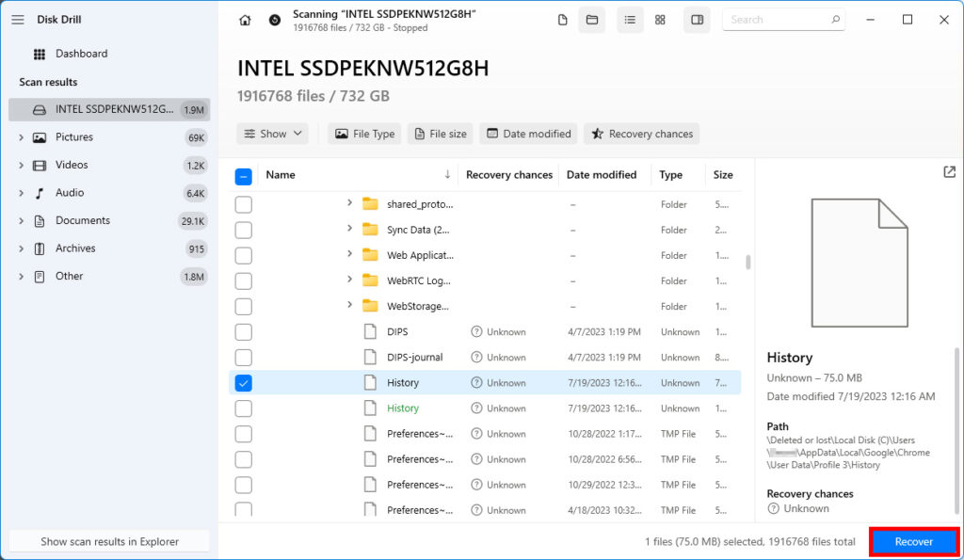Screen dimensions: 964x560
Task: Open the hamburger menu
Action: click(x=18, y=20)
